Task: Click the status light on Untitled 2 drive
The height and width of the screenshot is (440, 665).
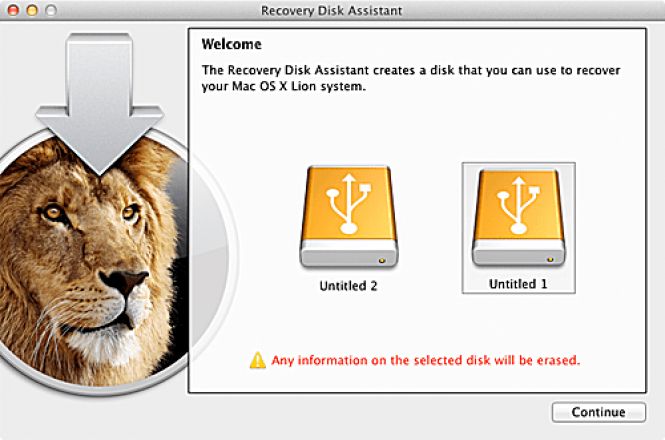Action: click(x=385, y=257)
